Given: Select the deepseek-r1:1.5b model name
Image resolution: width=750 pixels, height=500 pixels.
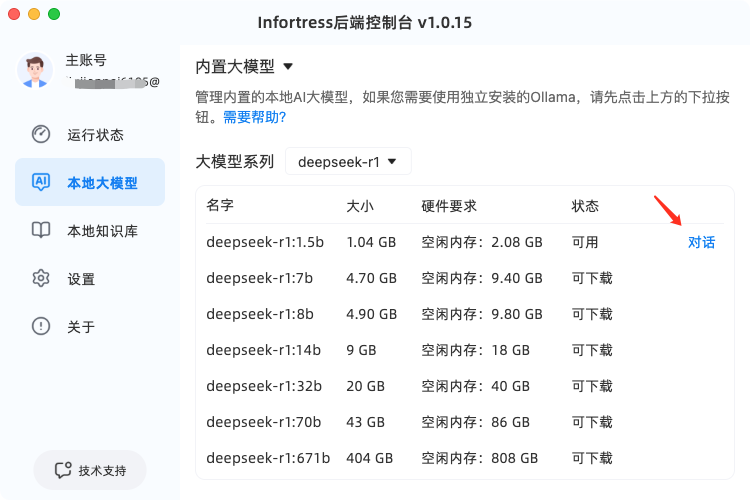Looking at the screenshot, I should (x=265, y=242).
